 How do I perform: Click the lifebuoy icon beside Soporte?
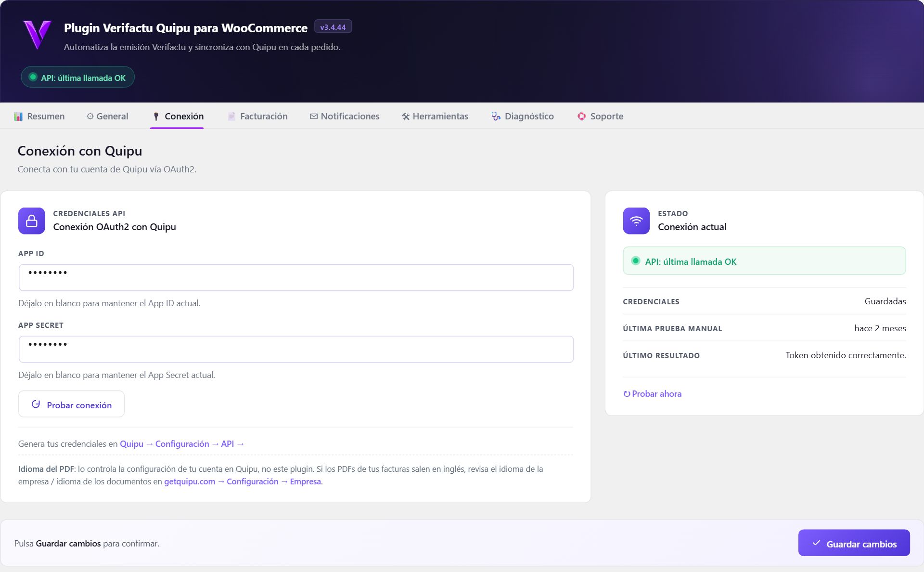pyautogui.click(x=582, y=116)
